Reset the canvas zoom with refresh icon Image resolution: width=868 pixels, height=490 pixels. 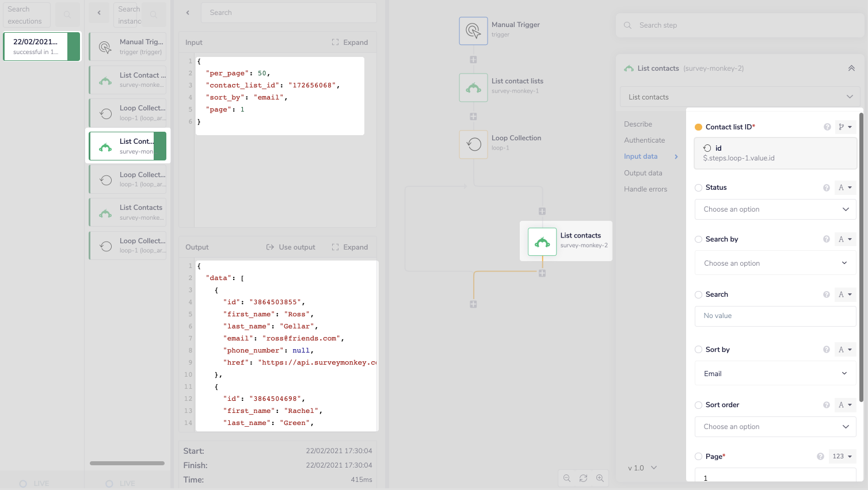(584, 478)
